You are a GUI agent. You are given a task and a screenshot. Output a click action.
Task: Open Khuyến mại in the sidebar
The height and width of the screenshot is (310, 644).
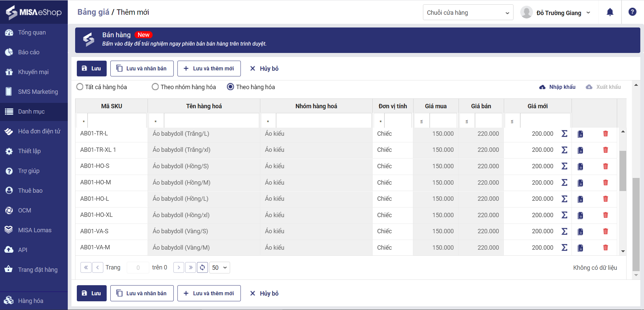(x=33, y=72)
